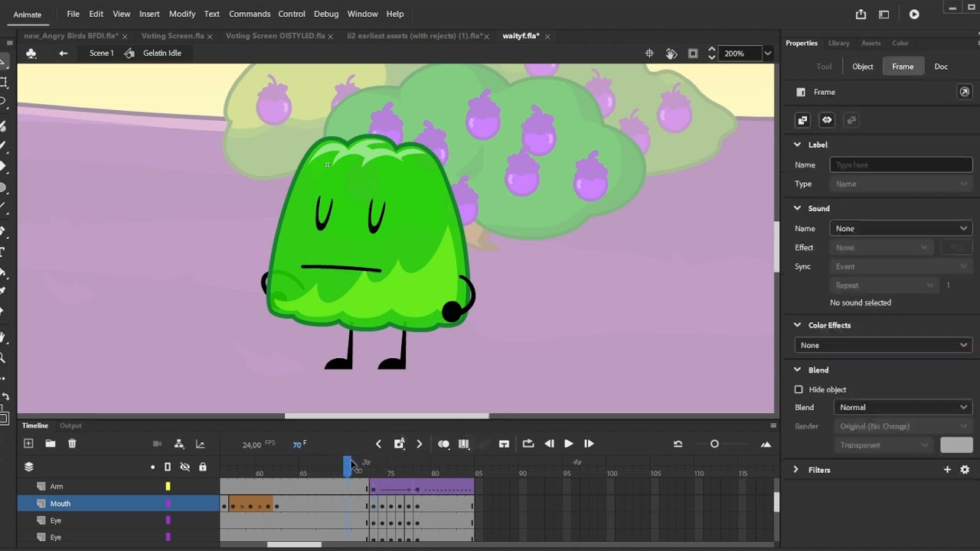This screenshot has height=551, width=980.
Task: Expand the Filters section
Action: (796, 470)
